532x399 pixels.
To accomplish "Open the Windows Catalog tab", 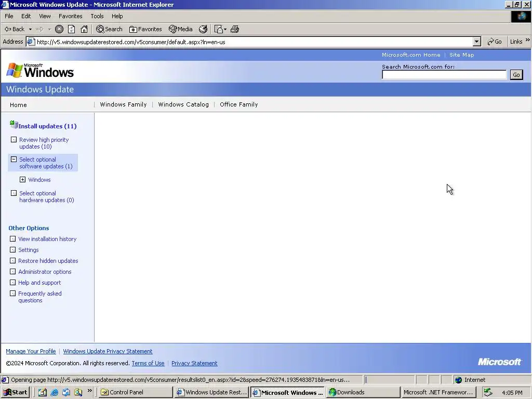I will [183, 104].
